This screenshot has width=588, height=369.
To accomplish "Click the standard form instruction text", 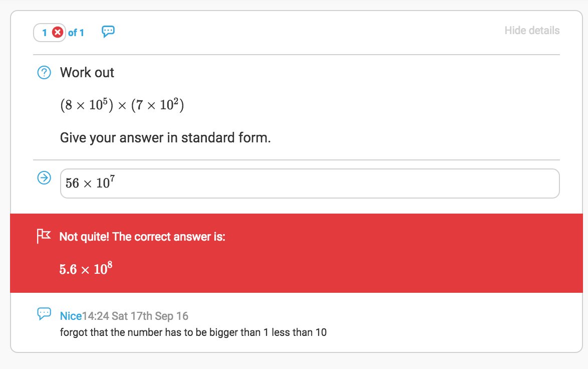I will [x=165, y=137].
